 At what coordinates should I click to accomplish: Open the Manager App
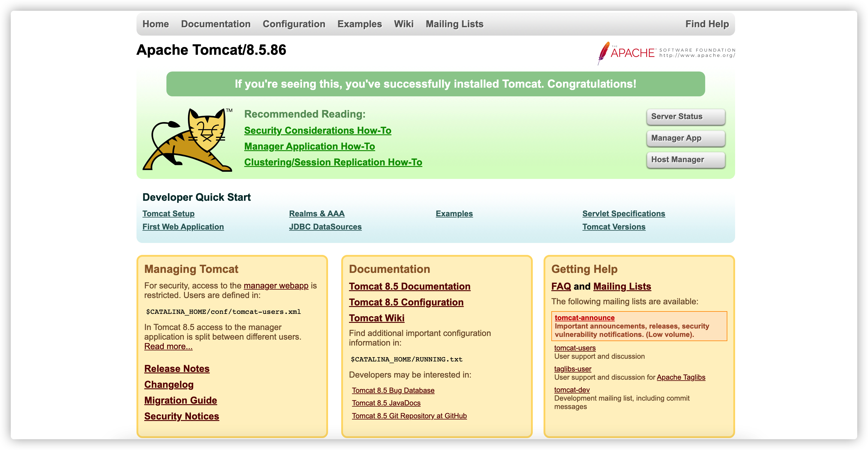[x=686, y=138]
